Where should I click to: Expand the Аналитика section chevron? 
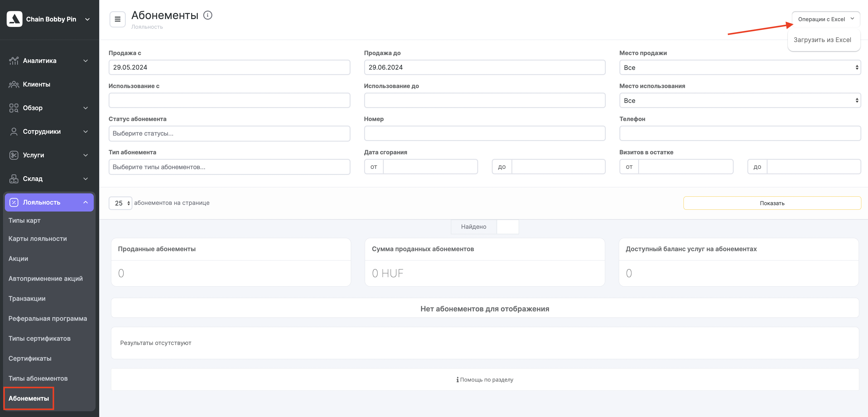point(86,61)
